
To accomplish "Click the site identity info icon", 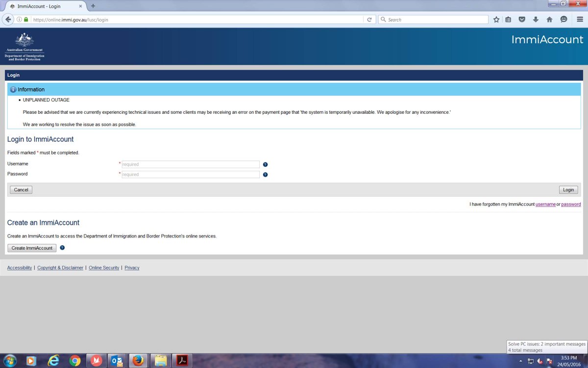I will pos(20,20).
